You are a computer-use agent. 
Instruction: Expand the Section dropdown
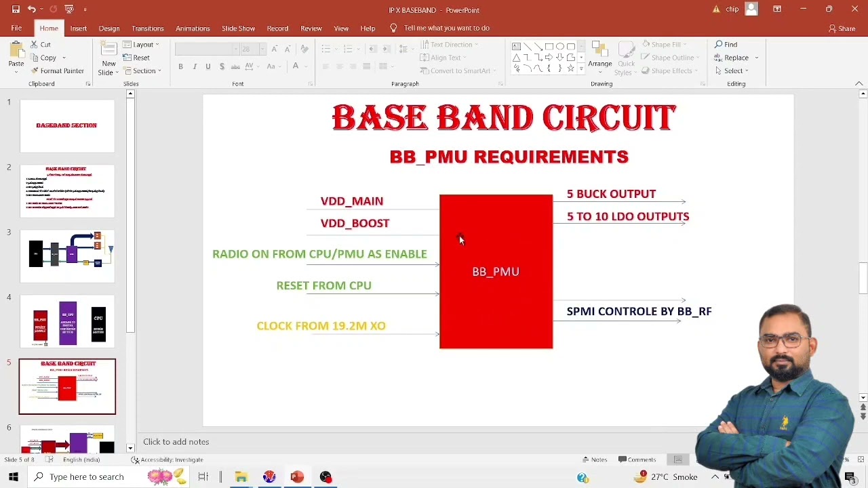pyautogui.click(x=141, y=70)
